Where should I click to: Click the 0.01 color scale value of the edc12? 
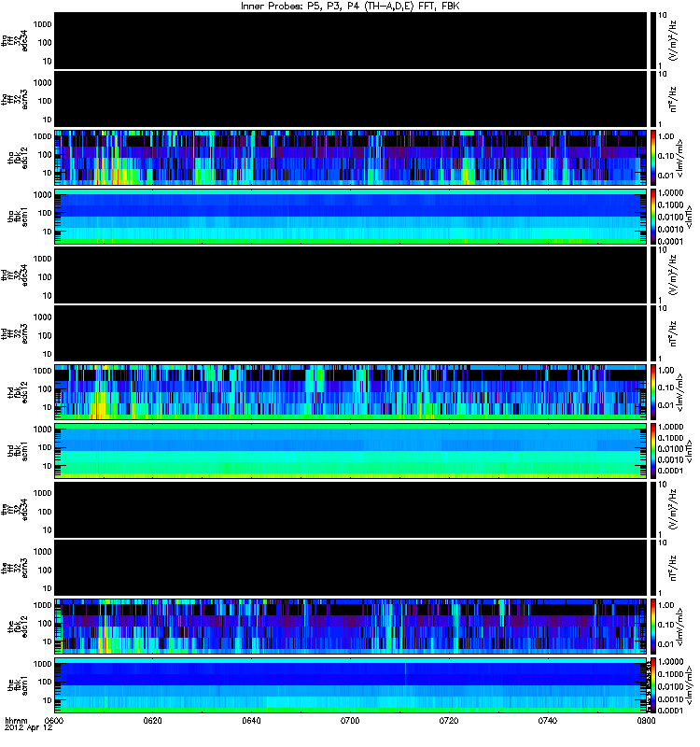click(666, 644)
